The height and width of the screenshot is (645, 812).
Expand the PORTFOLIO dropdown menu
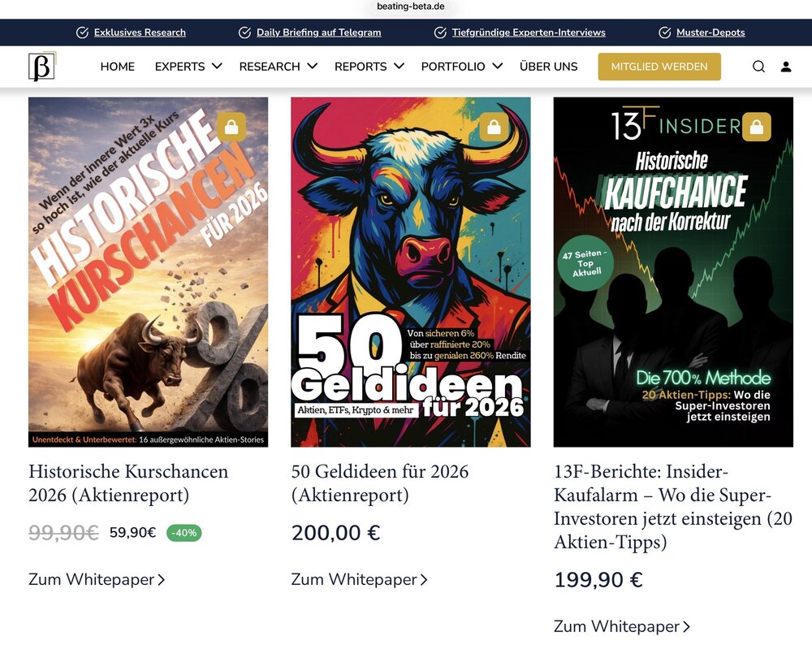point(462,67)
